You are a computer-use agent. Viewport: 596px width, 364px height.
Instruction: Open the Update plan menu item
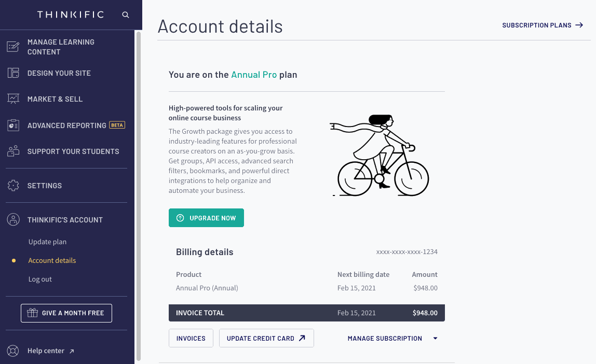(48, 242)
